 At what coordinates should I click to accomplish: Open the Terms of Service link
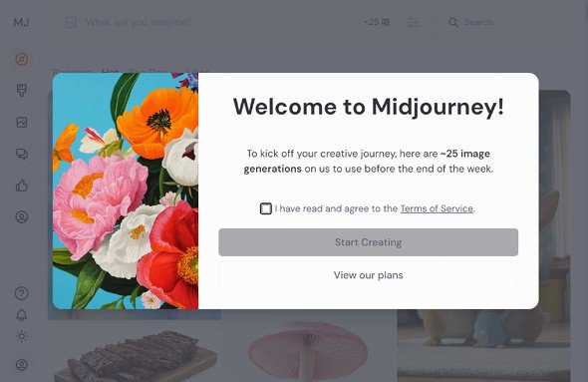click(437, 208)
